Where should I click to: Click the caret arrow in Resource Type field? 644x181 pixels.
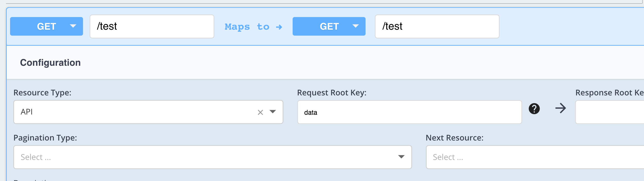(273, 112)
